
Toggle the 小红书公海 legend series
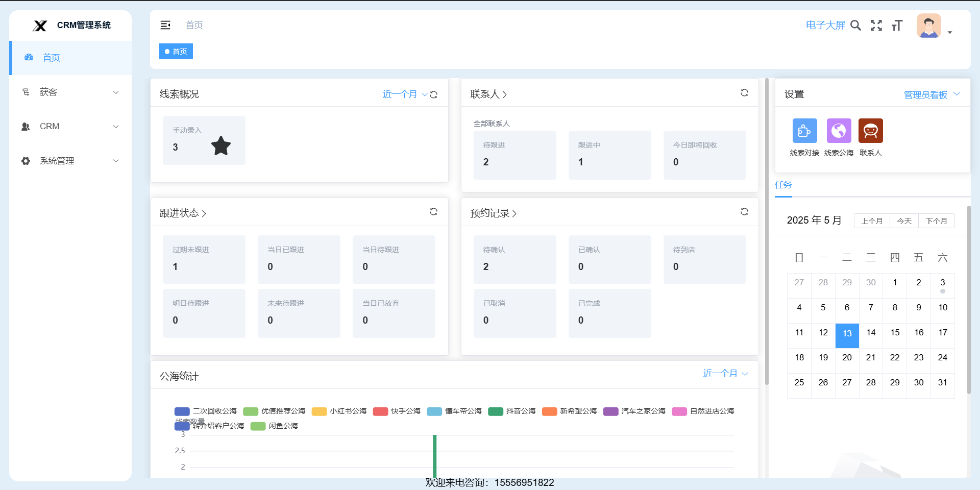tap(339, 411)
